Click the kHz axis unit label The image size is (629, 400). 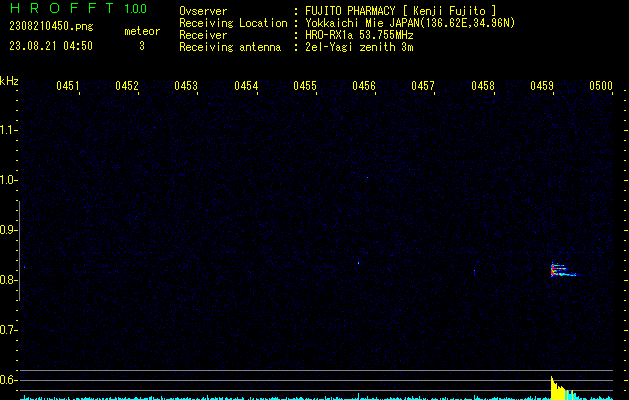pyautogui.click(x=9, y=81)
